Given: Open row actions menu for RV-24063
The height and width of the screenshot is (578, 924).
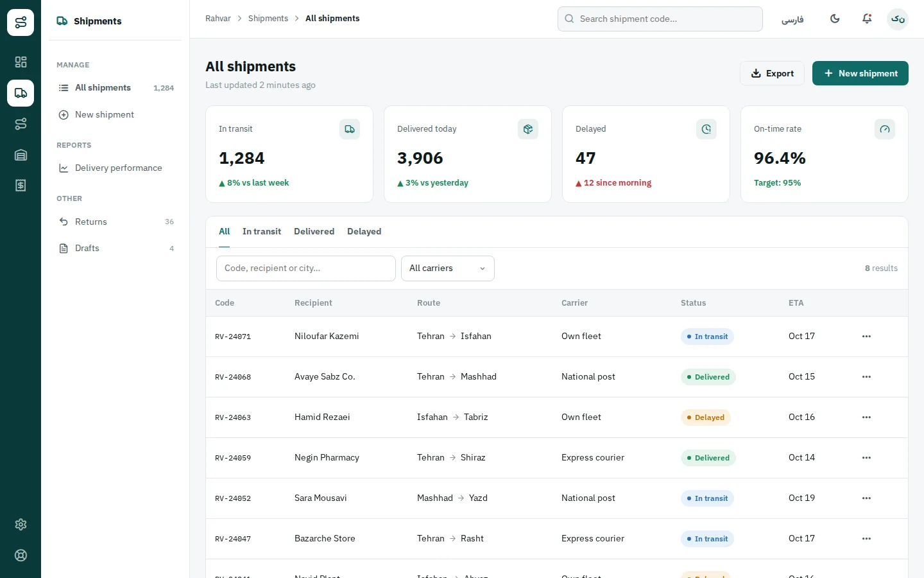Looking at the screenshot, I should click(x=867, y=417).
